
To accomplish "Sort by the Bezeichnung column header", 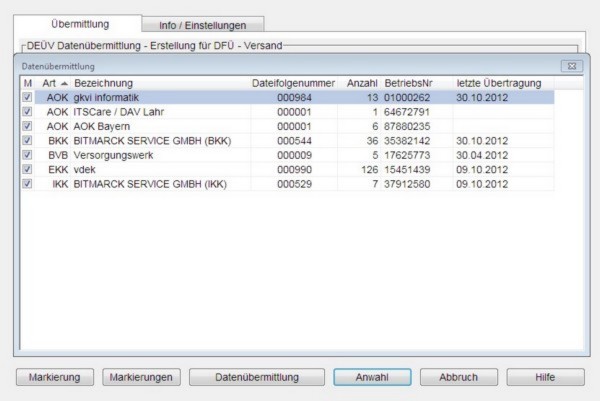I will (161, 83).
